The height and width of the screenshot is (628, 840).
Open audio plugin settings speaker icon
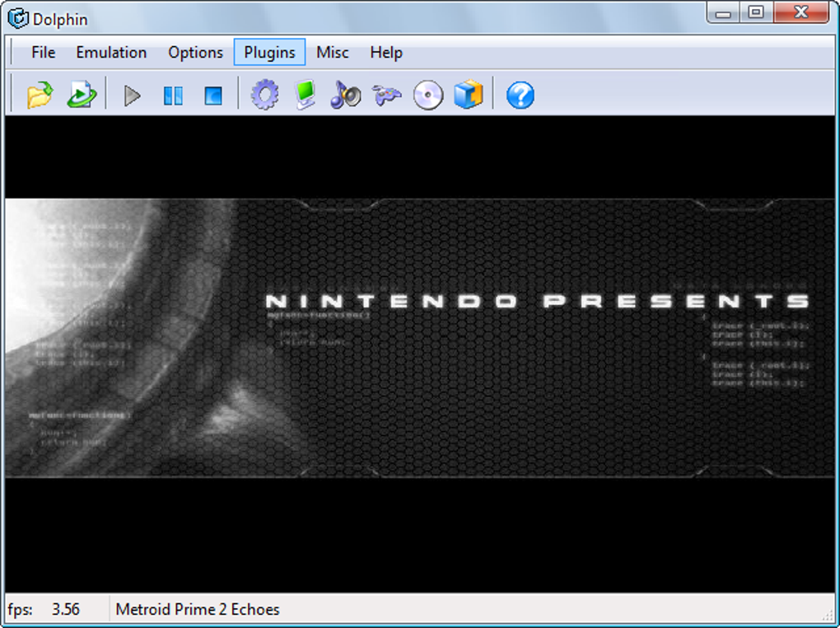[x=346, y=95]
